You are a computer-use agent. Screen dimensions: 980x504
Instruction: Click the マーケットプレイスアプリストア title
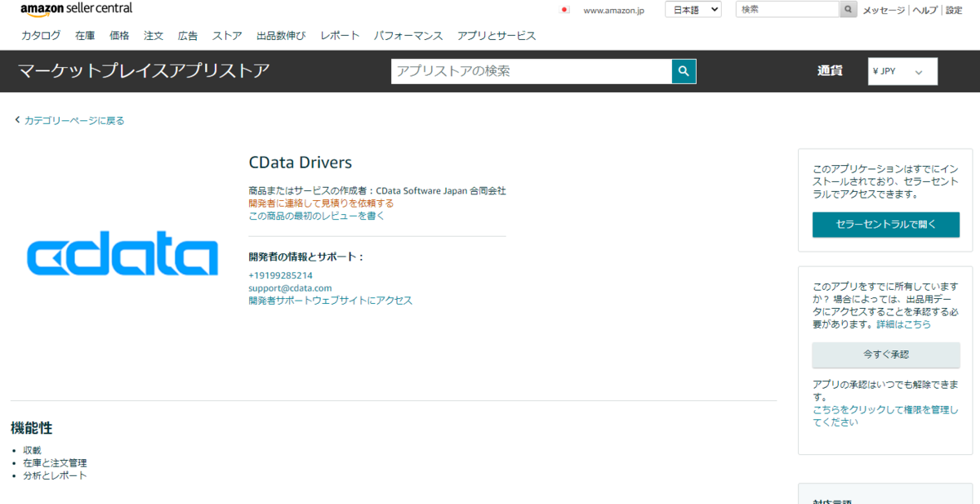pyautogui.click(x=144, y=71)
